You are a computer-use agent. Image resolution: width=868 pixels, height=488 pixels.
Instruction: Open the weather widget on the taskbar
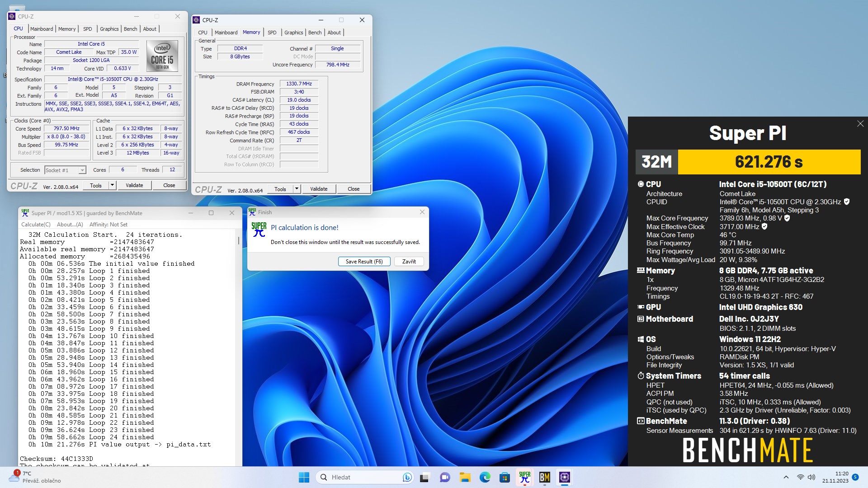tap(35, 477)
